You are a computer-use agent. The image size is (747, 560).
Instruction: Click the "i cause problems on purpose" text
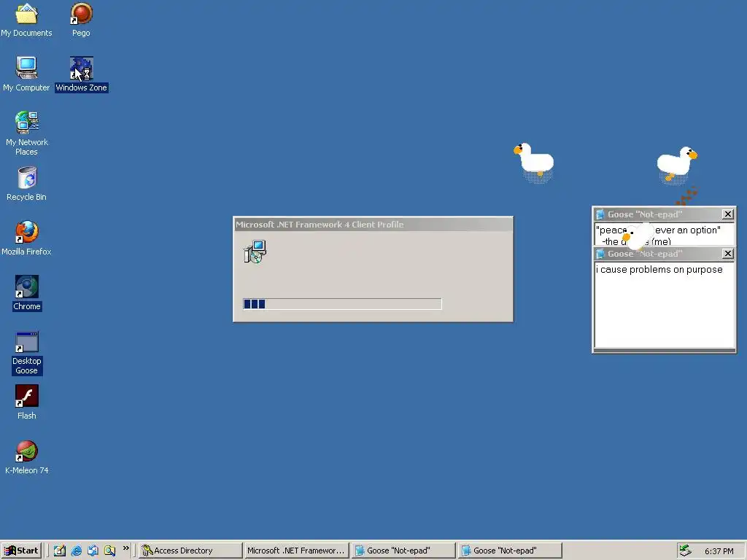pyautogui.click(x=659, y=270)
